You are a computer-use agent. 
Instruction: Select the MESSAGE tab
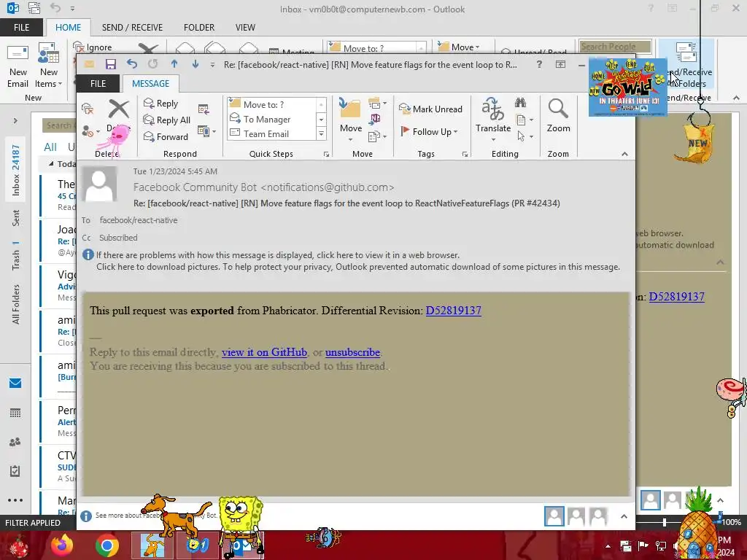pyautogui.click(x=150, y=83)
